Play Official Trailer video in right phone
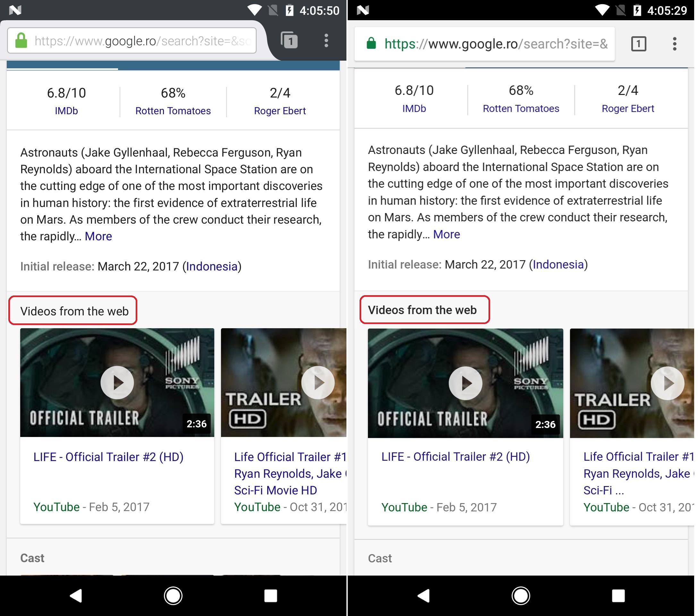The width and height of the screenshot is (698, 616). [465, 383]
